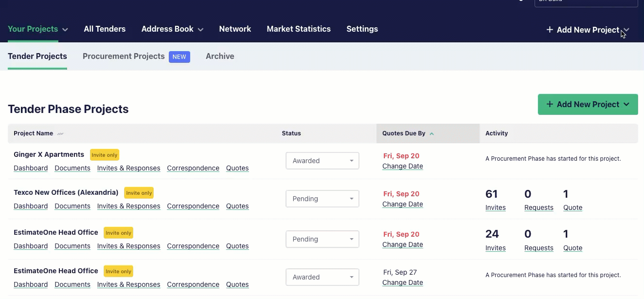Select the EstimateOne Head Office name in the Sep 27 row
The image size is (644, 299).
[x=56, y=271]
